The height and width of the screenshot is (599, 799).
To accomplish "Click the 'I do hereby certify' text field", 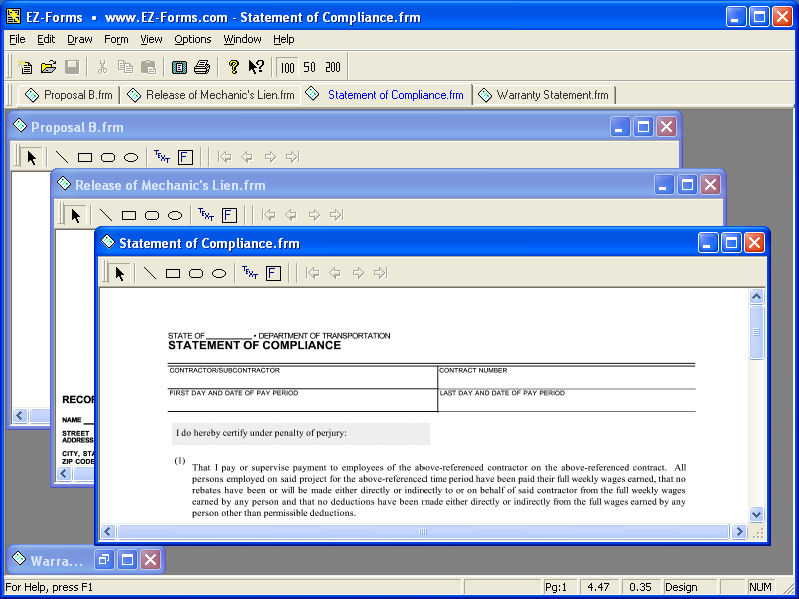I will [x=300, y=434].
